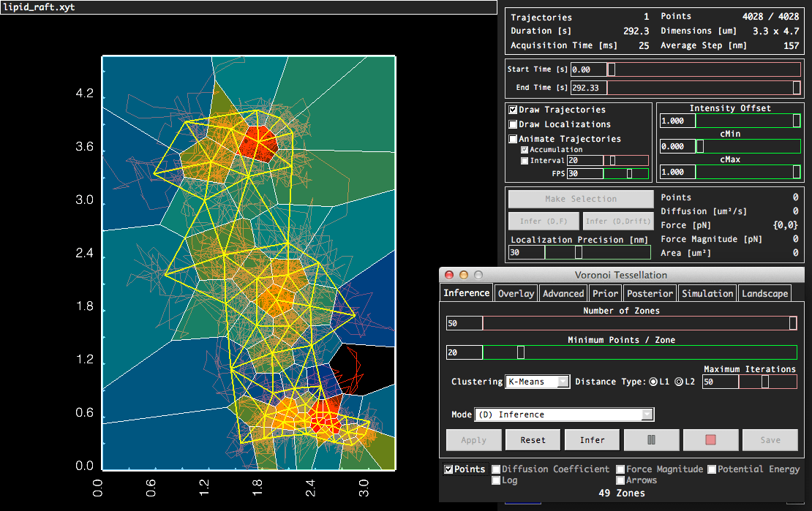Toggle Draw Trajectories checkbox
Image resolution: width=812 pixels, height=511 pixels.
pos(514,110)
